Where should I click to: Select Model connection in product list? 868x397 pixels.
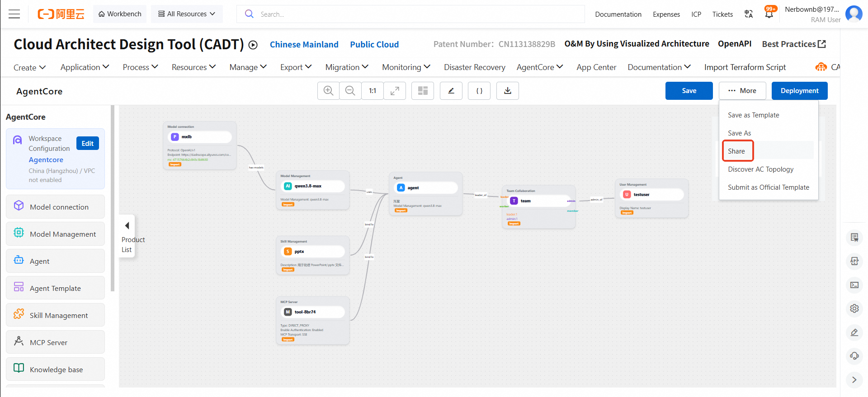56,207
